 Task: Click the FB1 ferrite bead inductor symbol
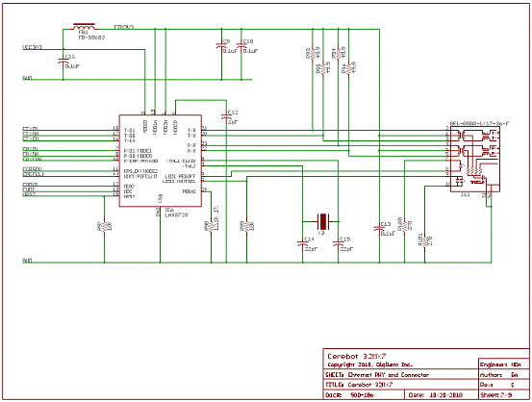84,27
